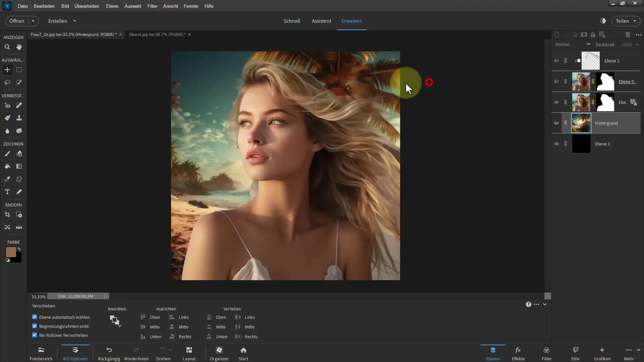
Task: Open the Organizer button
Action: tap(219, 354)
